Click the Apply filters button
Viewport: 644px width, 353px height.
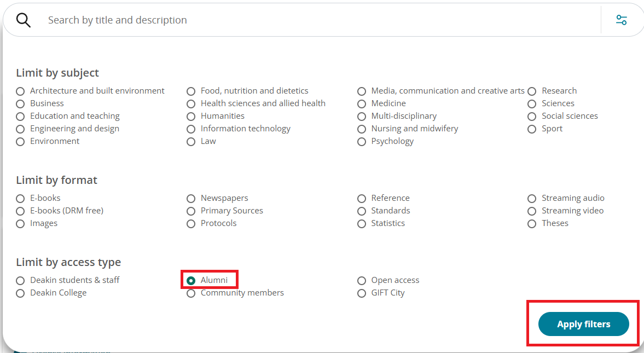point(583,324)
